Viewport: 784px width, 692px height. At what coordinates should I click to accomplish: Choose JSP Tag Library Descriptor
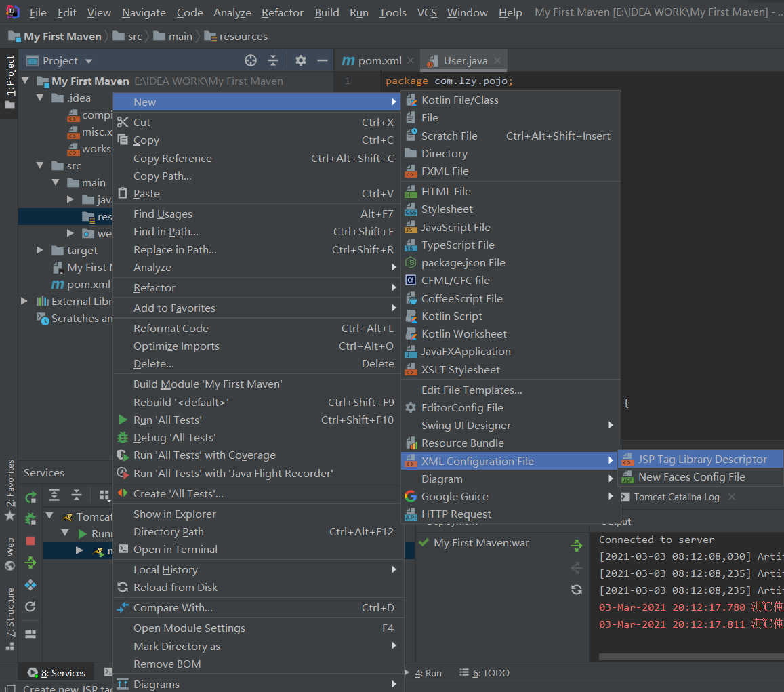pyautogui.click(x=701, y=459)
